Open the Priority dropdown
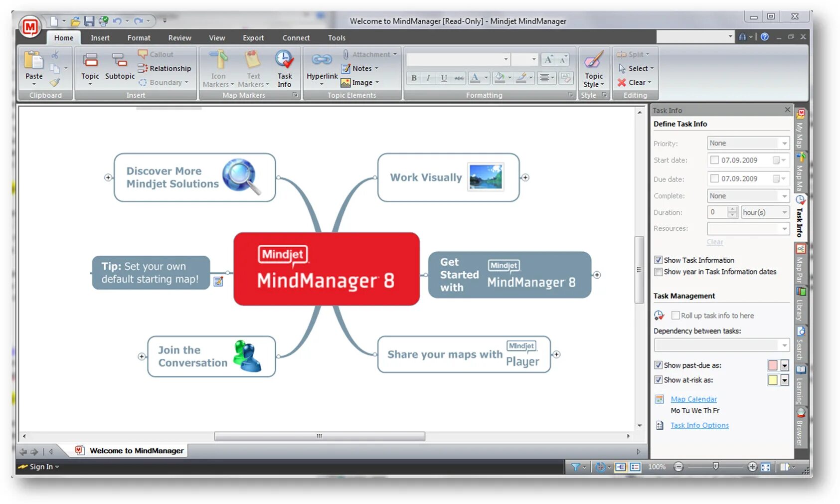 (x=784, y=143)
